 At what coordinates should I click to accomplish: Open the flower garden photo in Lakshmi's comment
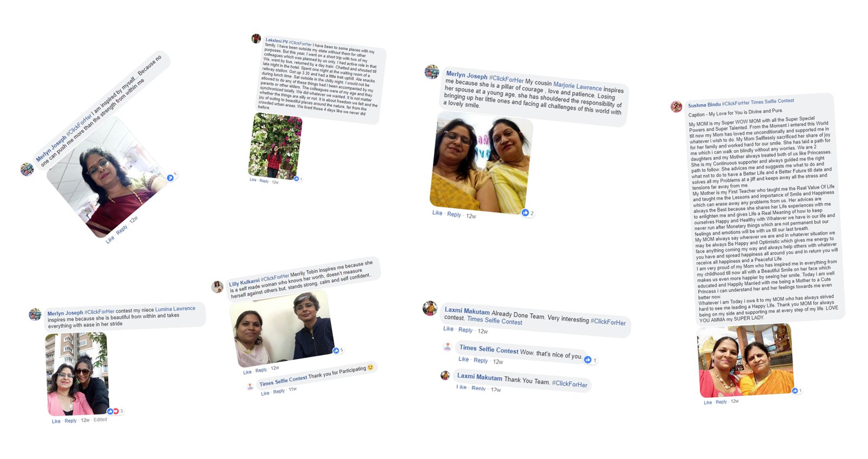click(x=275, y=146)
